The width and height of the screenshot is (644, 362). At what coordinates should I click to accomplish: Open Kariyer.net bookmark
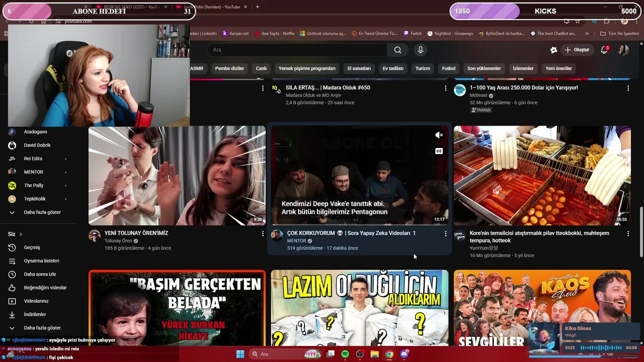click(x=235, y=34)
